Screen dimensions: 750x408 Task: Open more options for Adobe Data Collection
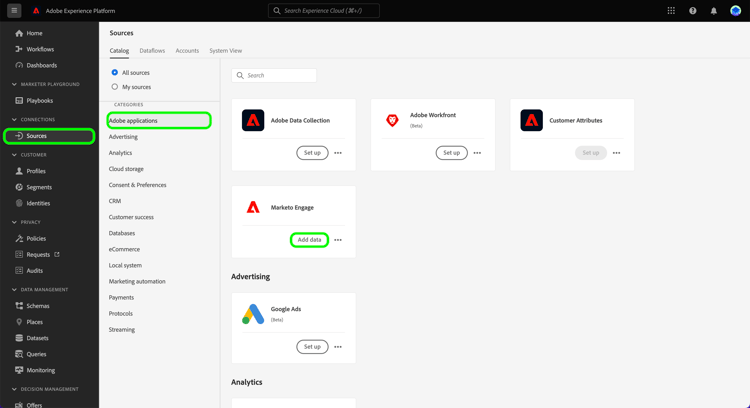click(x=338, y=153)
